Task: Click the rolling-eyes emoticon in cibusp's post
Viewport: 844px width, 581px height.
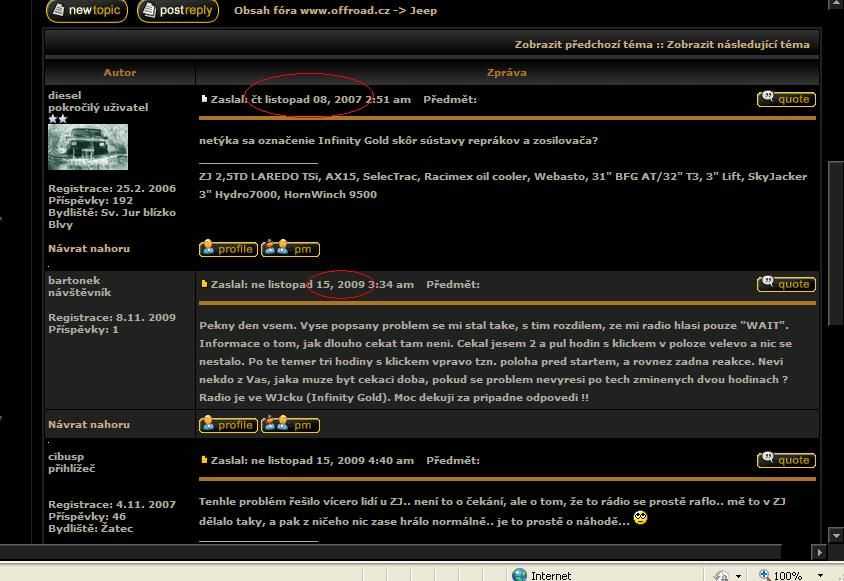Action: [x=640, y=518]
